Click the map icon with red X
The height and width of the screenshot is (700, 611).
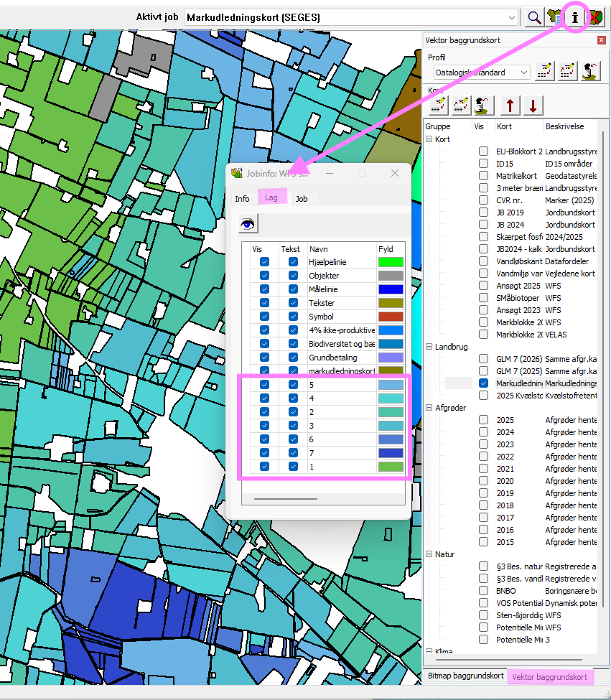point(594,17)
